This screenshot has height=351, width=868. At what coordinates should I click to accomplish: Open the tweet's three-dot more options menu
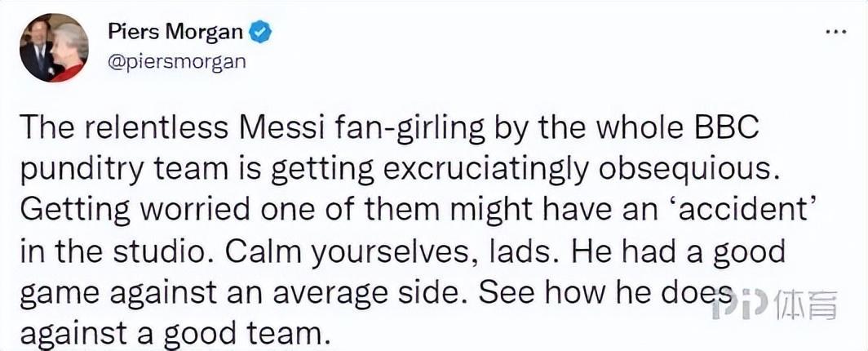tap(833, 33)
